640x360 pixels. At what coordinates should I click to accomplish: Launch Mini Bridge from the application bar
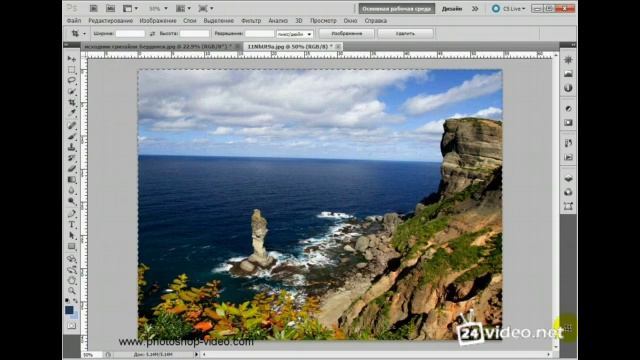110,8
